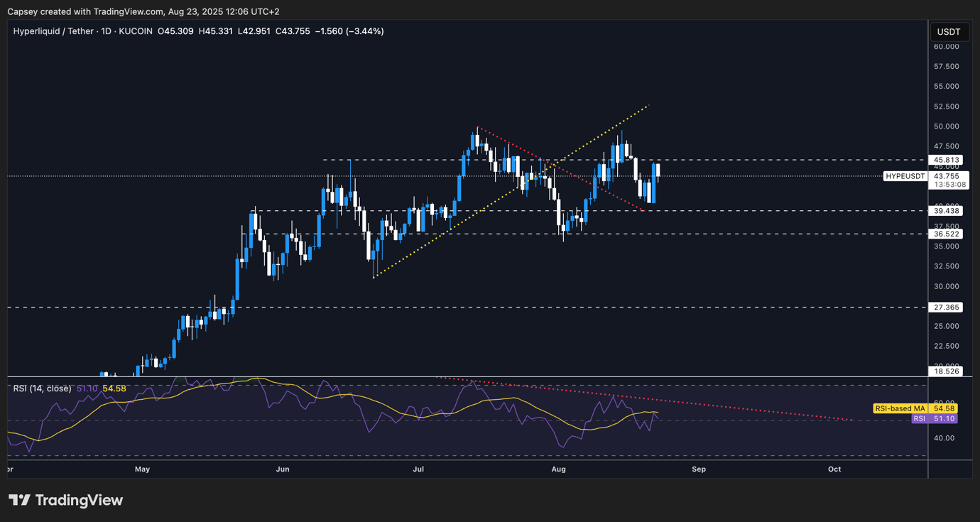Viewport: 980px width, 522px height.
Task: Click the TradingView logo in the footer
Action: tap(65, 500)
